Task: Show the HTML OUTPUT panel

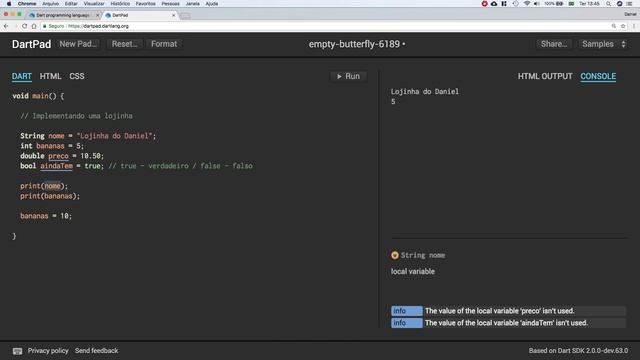Action: pyautogui.click(x=545, y=76)
